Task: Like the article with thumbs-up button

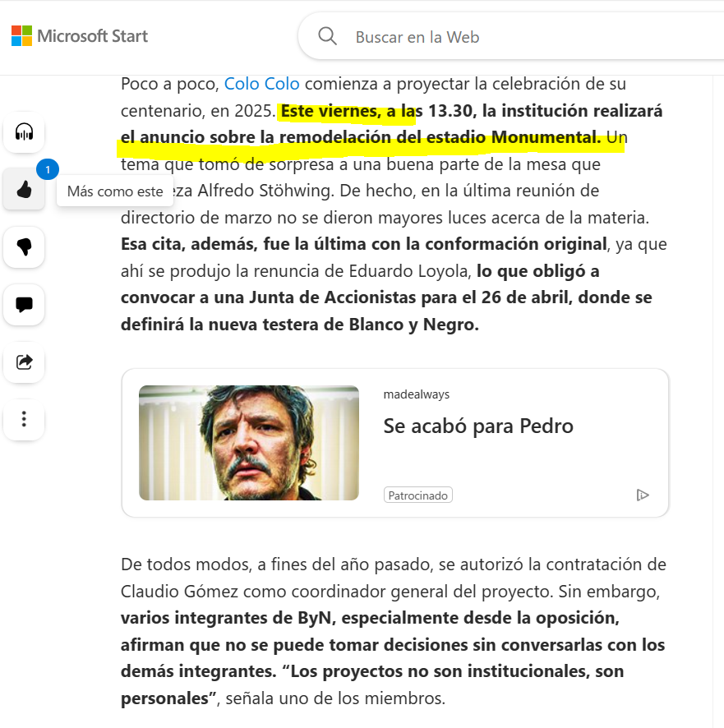Action: (x=24, y=190)
